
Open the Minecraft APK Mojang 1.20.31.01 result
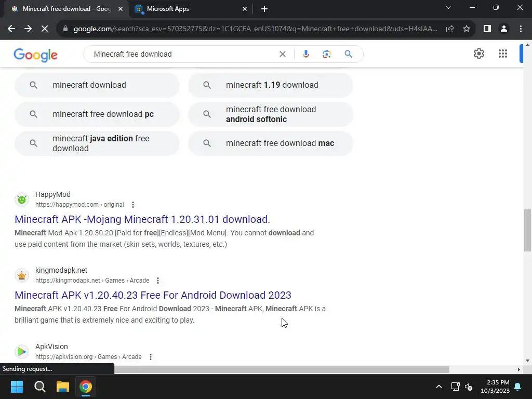coord(142,219)
